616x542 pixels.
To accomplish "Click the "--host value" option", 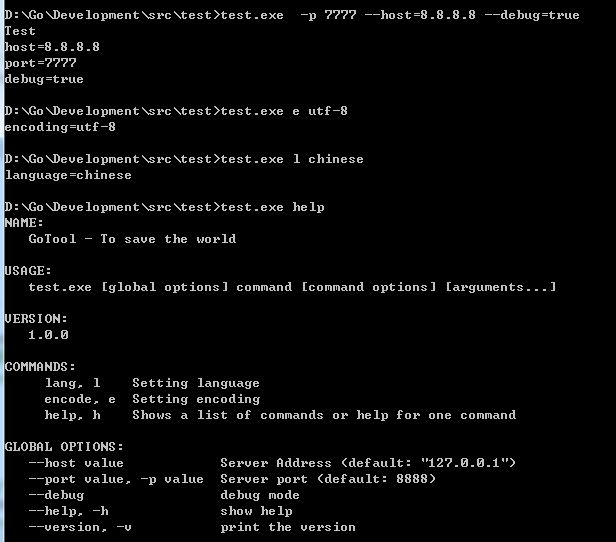I will pyautogui.click(x=76, y=463).
